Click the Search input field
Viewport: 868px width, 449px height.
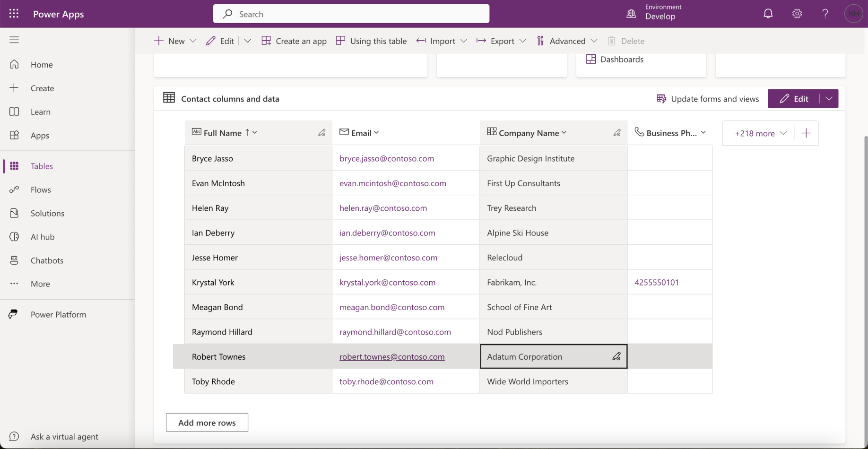coord(351,14)
